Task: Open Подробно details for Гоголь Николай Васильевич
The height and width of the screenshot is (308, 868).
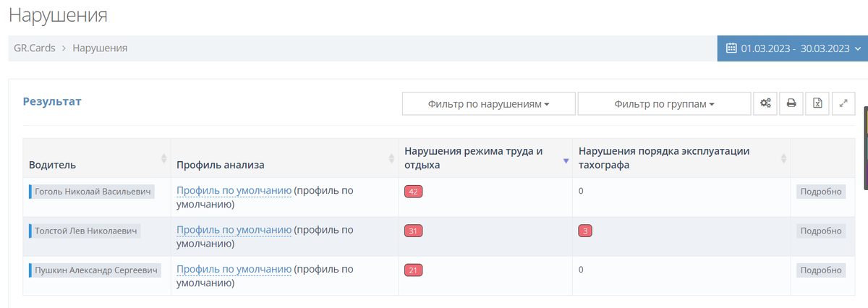Action: pyautogui.click(x=821, y=192)
